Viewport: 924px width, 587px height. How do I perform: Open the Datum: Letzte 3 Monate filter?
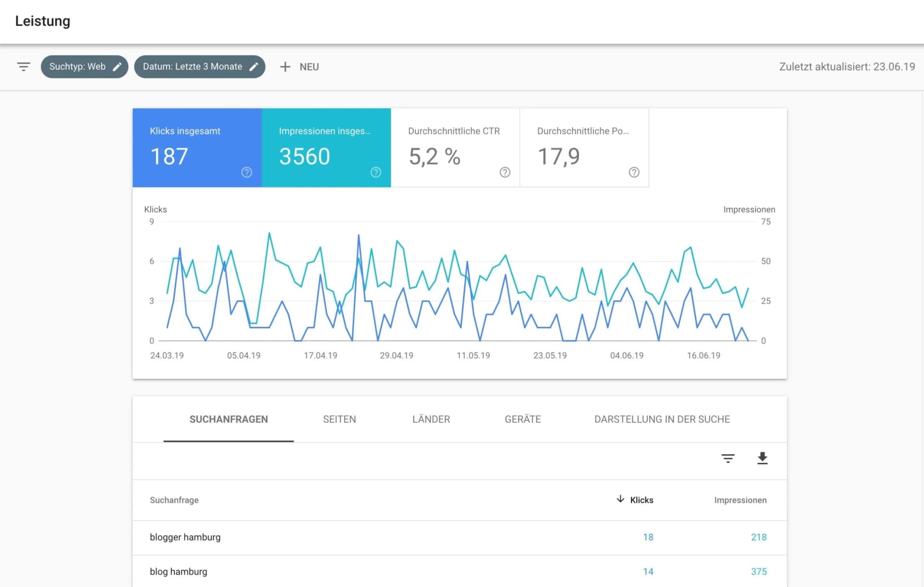(192, 67)
